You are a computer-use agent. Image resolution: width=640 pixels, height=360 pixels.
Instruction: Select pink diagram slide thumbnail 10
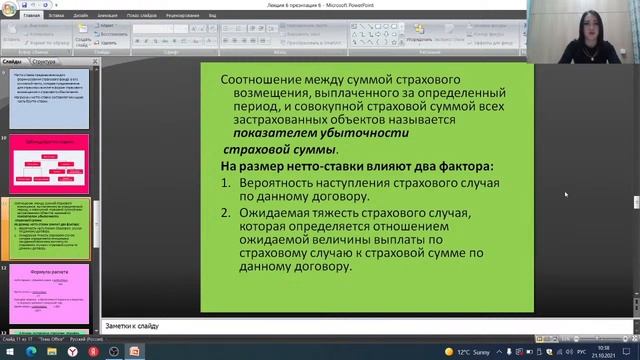click(x=49, y=164)
